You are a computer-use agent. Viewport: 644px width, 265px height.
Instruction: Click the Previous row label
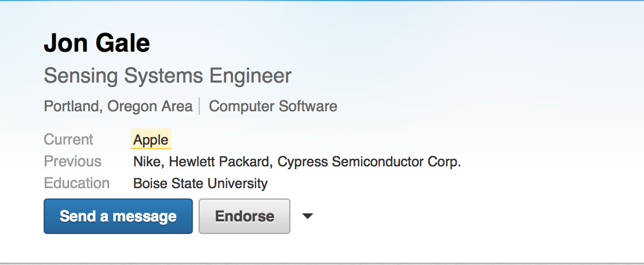tap(72, 162)
